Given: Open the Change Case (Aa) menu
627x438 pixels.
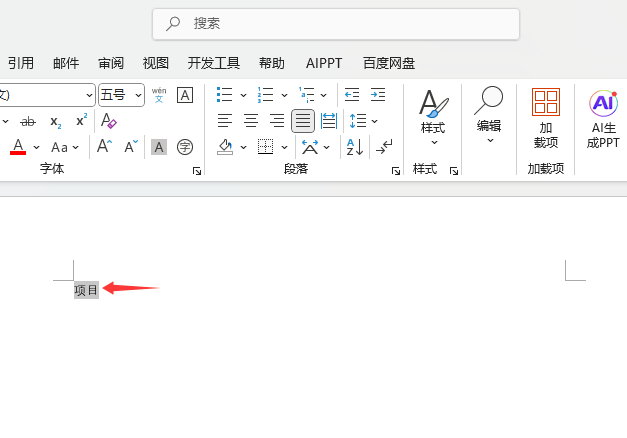Looking at the screenshot, I should (65, 148).
